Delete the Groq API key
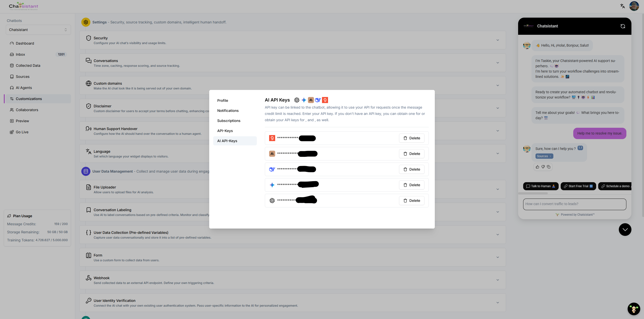This screenshot has width=644, height=319. [412, 138]
